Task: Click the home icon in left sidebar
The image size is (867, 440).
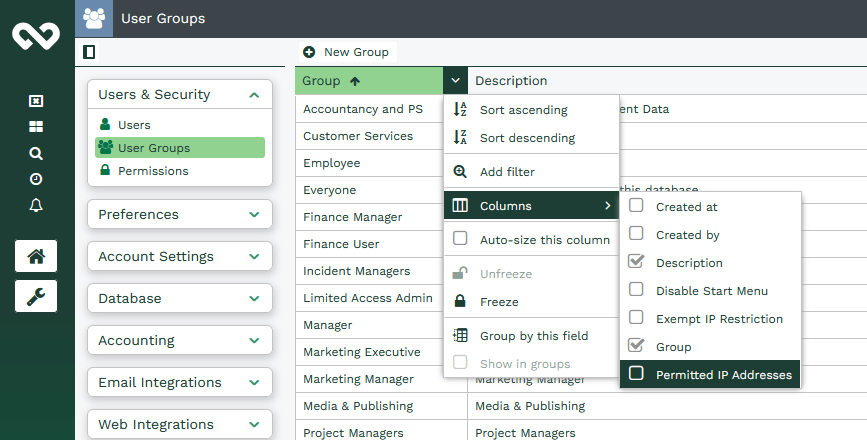Action: click(x=36, y=256)
